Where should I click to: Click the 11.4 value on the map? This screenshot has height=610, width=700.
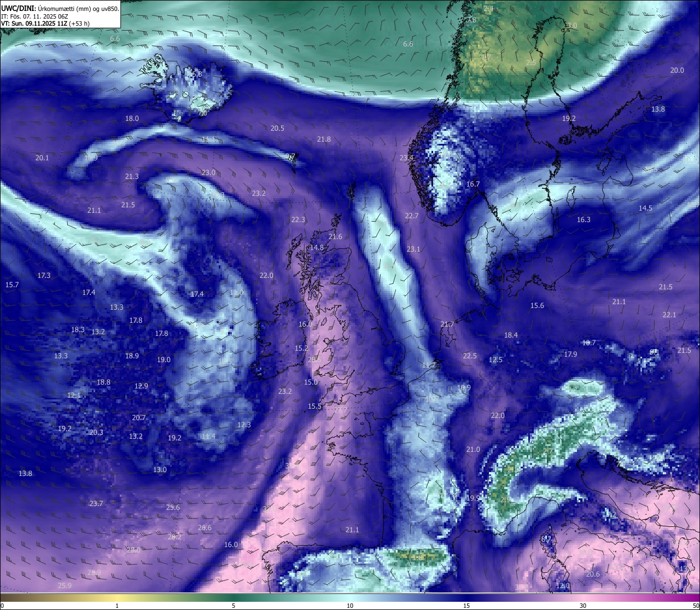(x=208, y=436)
